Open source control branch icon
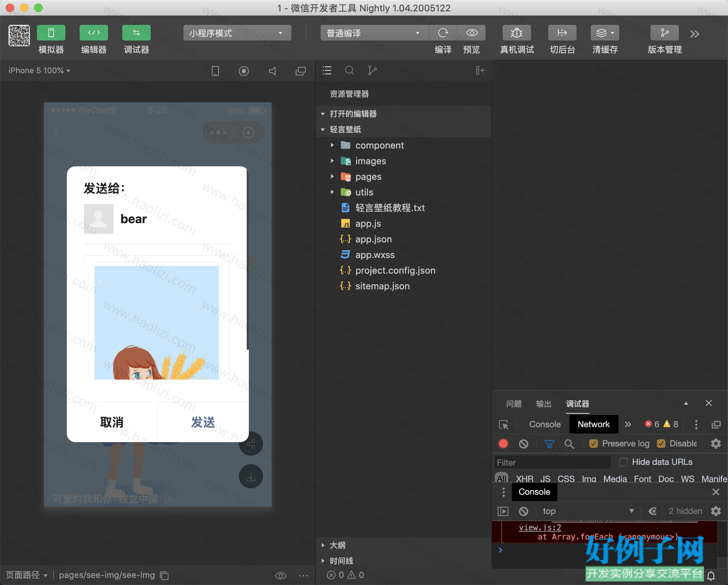The width and height of the screenshot is (728, 585). (372, 70)
